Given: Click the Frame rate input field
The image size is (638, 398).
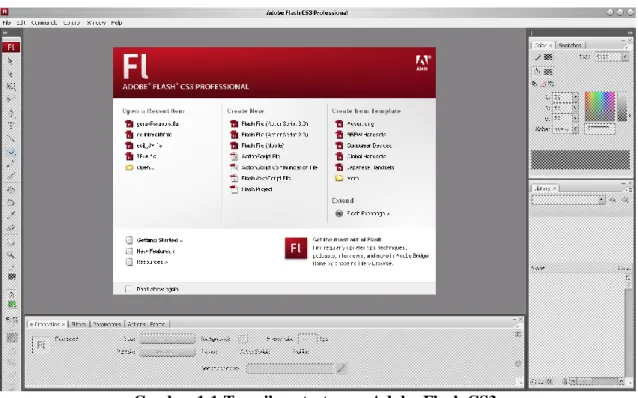Looking at the screenshot, I should point(307,339).
